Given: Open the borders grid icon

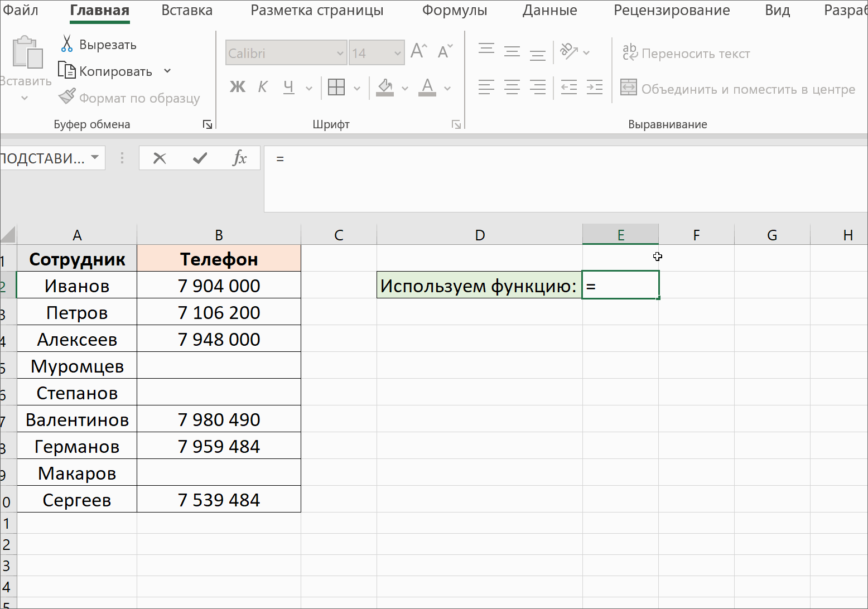Looking at the screenshot, I should 336,87.
